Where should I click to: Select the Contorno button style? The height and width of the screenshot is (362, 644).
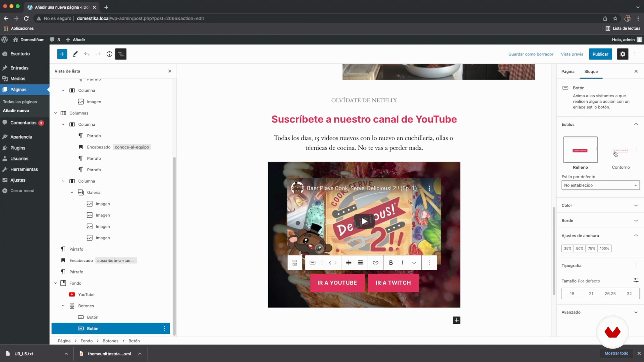pos(621,153)
